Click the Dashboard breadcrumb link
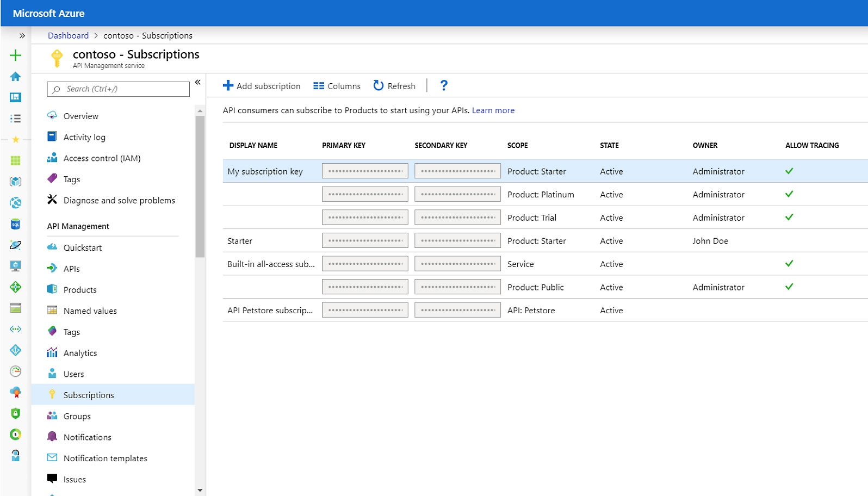 (x=68, y=35)
